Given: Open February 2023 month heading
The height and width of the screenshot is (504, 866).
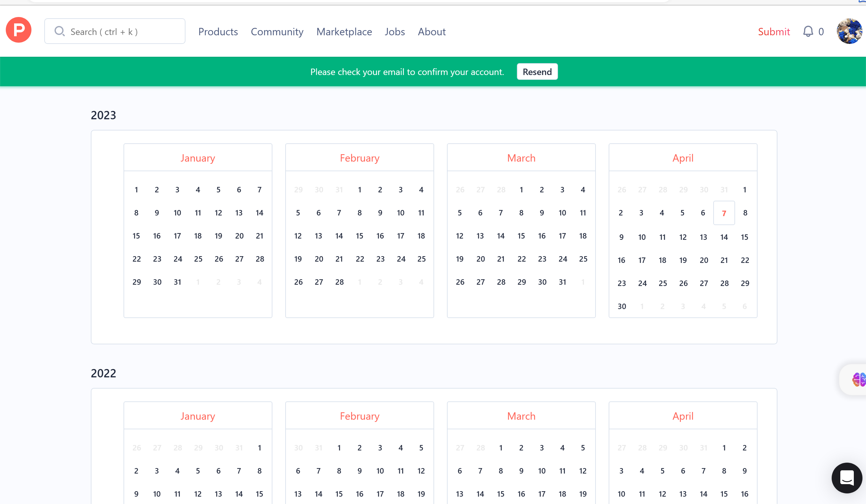Looking at the screenshot, I should [359, 158].
